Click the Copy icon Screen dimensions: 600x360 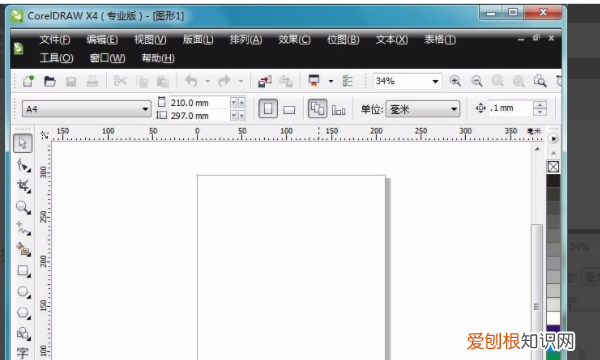point(142,81)
